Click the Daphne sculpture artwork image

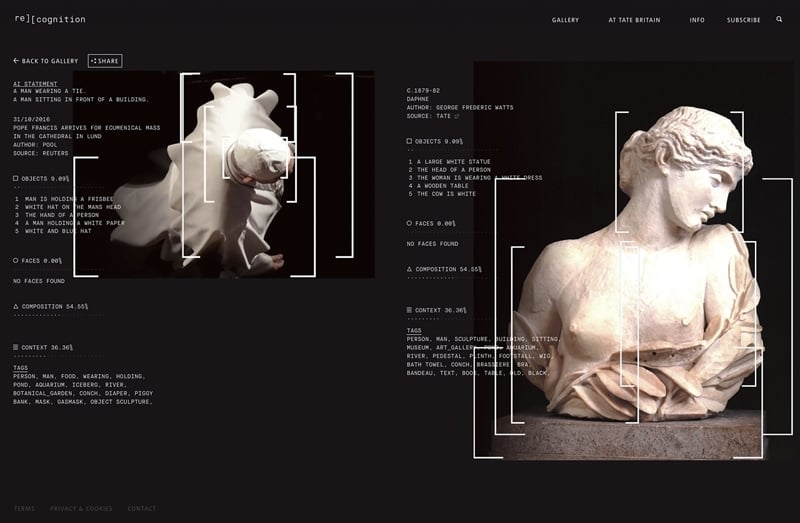tap(633, 261)
